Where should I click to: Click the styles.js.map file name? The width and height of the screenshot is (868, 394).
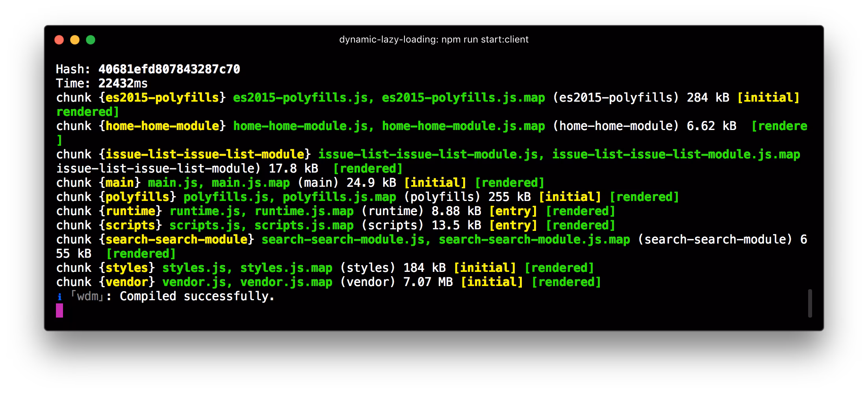click(286, 268)
